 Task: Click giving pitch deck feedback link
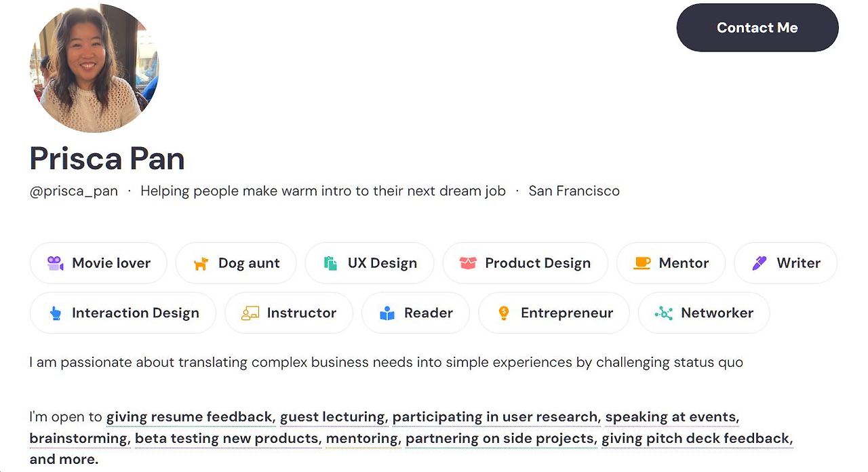696,439
